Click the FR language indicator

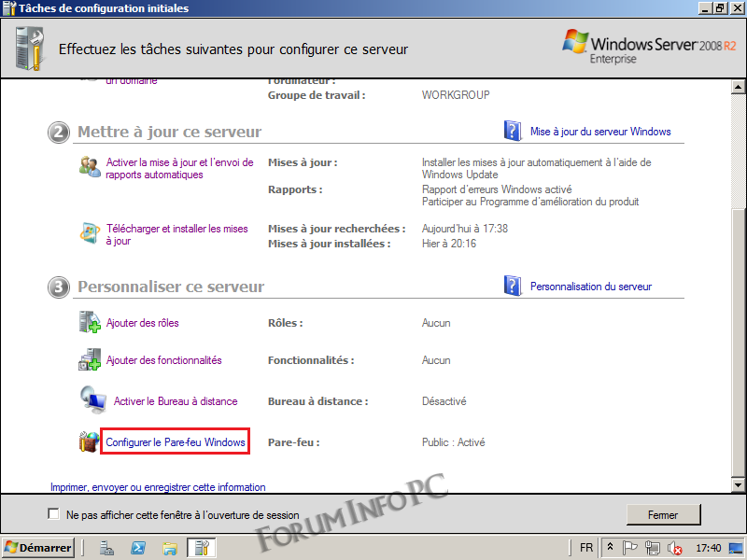[x=586, y=548]
